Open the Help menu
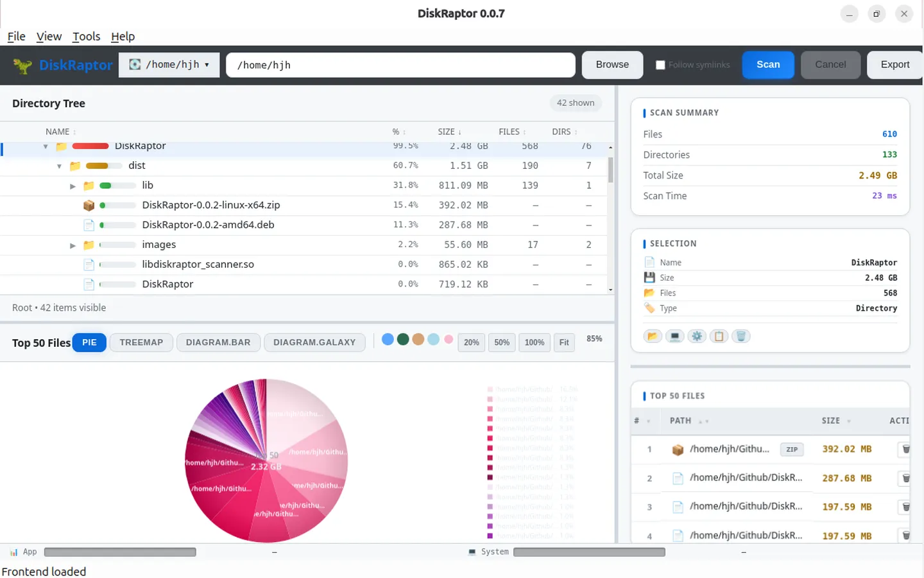This screenshot has height=578, width=924. (123, 37)
